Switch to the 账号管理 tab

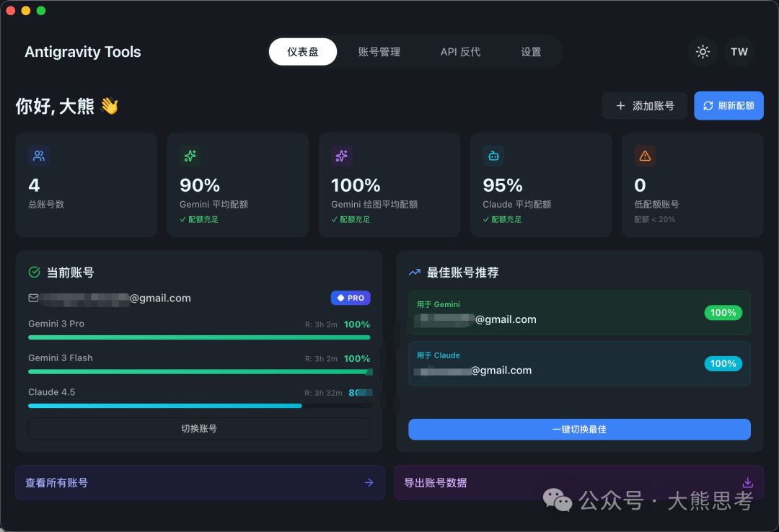pos(379,52)
